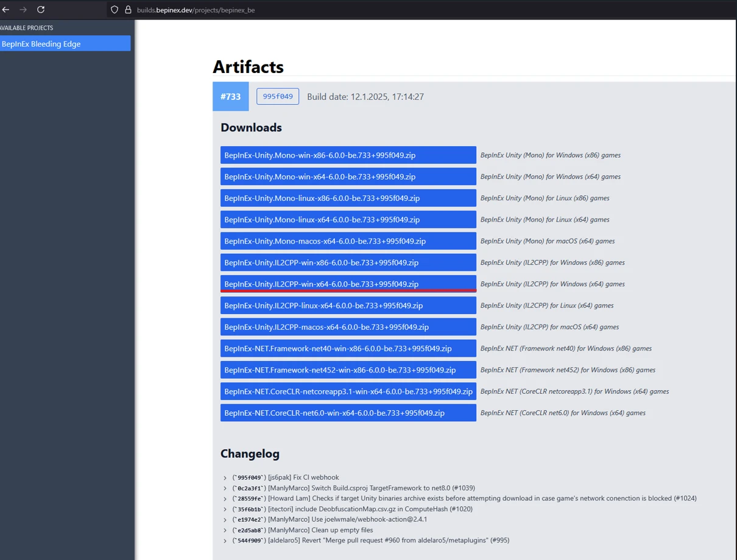
Task: Click description 'BepInEx NET (Framework net40) for Windows (x86) games'
Action: pyautogui.click(x=566, y=349)
